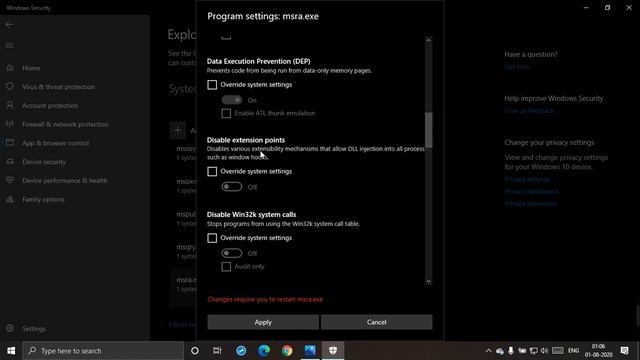The height and width of the screenshot is (360, 640).
Task: Click the dialog scrollbar thumb
Action: pyautogui.click(x=428, y=130)
